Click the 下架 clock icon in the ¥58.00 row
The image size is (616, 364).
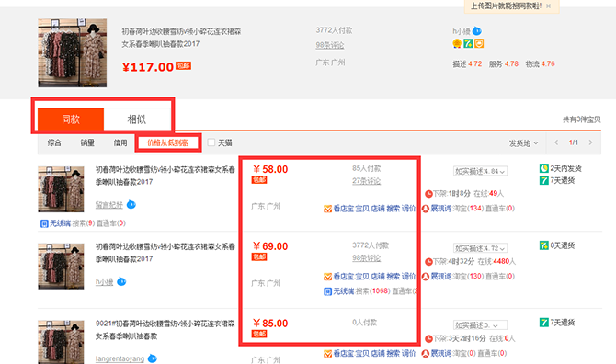[428, 194]
